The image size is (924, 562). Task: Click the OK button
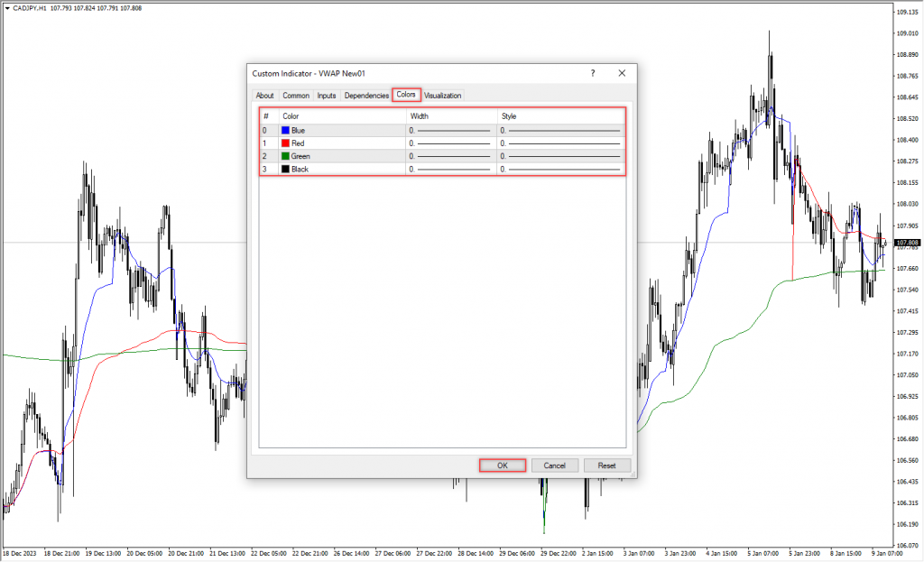[502, 465]
